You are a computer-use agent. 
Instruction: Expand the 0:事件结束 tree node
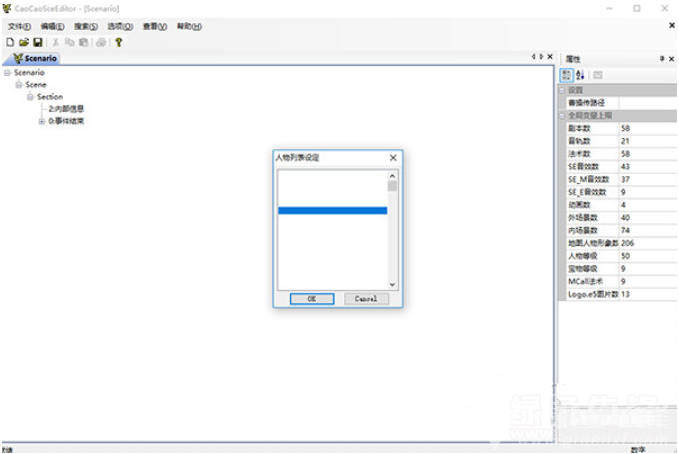(x=42, y=121)
